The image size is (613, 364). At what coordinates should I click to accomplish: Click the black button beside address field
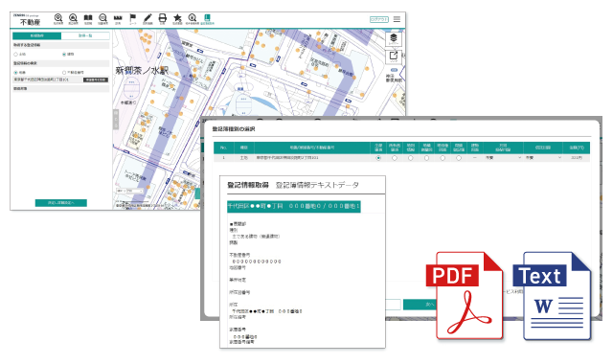[96, 80]
